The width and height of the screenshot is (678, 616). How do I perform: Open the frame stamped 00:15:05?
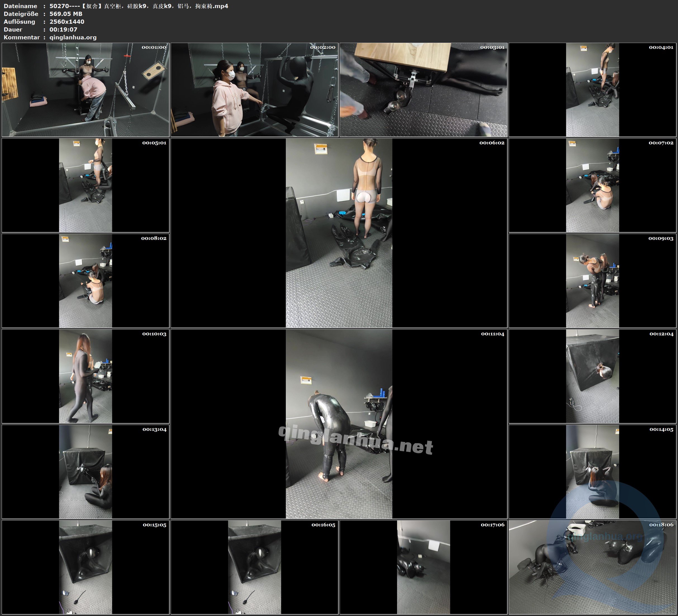pos(85,567)
